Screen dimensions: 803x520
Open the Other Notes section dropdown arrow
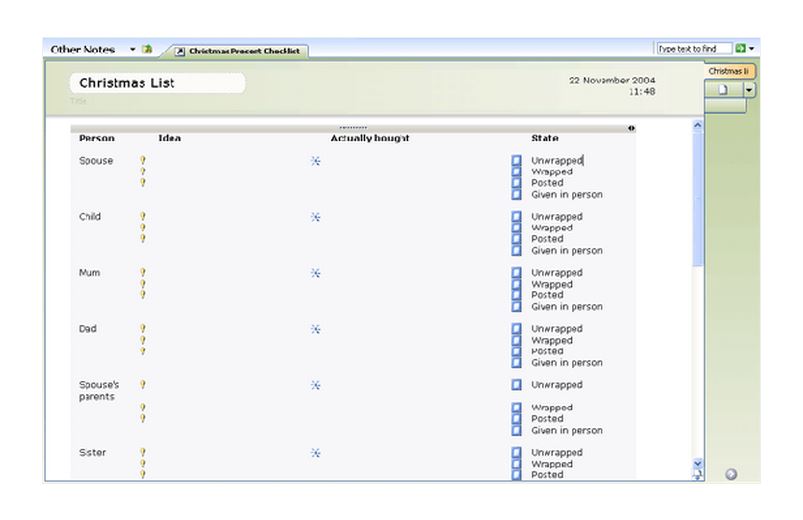click(x=133, y=49)
